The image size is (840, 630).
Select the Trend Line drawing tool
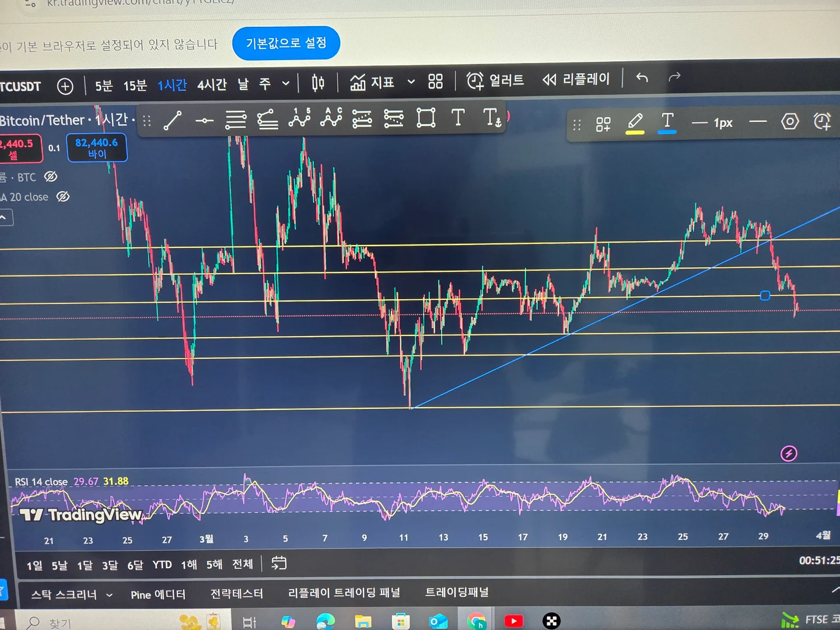173,121
